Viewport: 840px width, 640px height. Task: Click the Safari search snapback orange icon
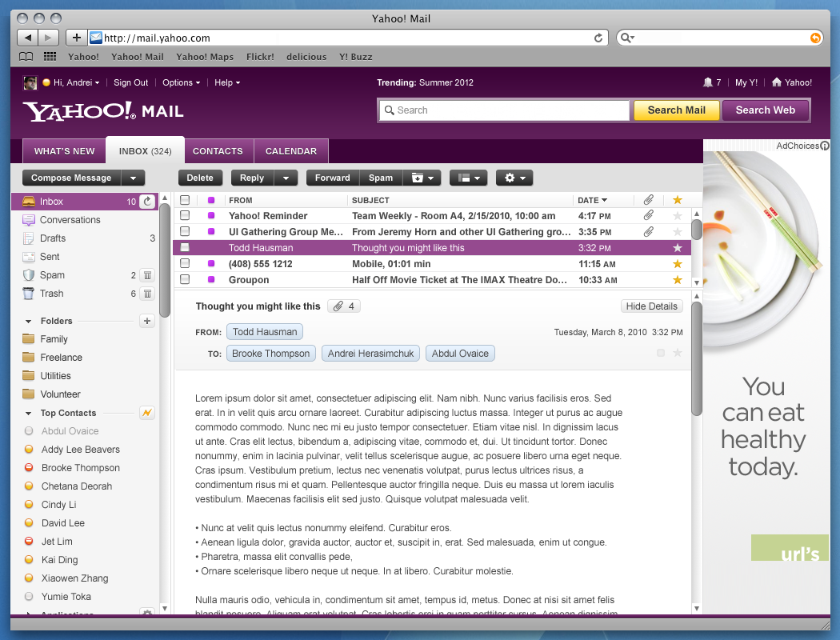point(815,38)
